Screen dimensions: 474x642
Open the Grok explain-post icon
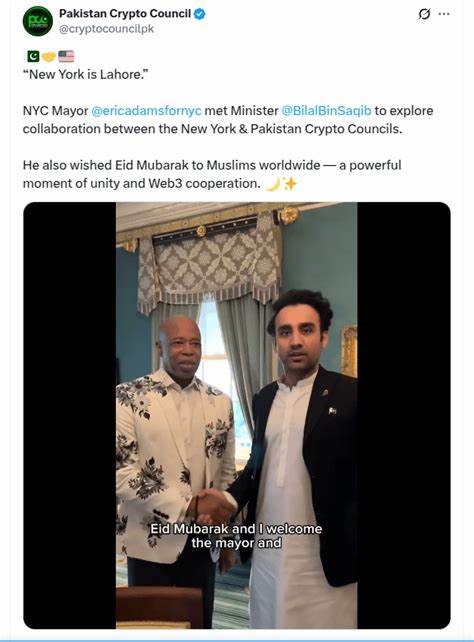[424, 14]
